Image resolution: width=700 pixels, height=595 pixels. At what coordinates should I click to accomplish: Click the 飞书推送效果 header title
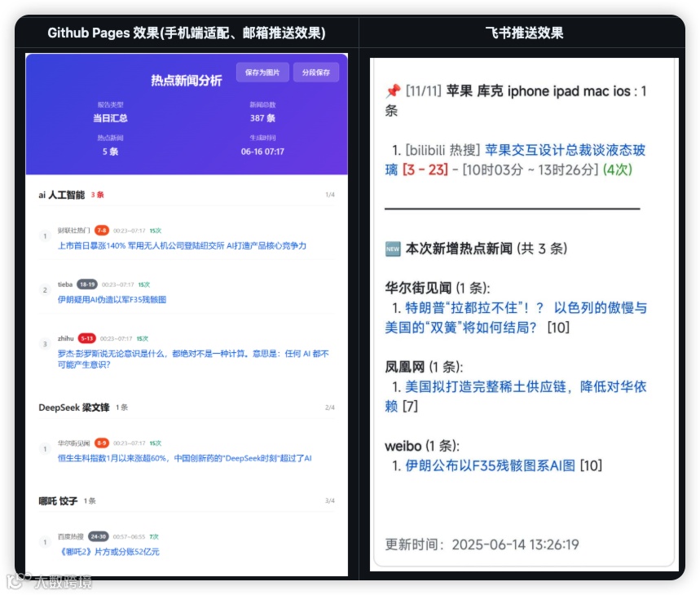pos(524,33)
